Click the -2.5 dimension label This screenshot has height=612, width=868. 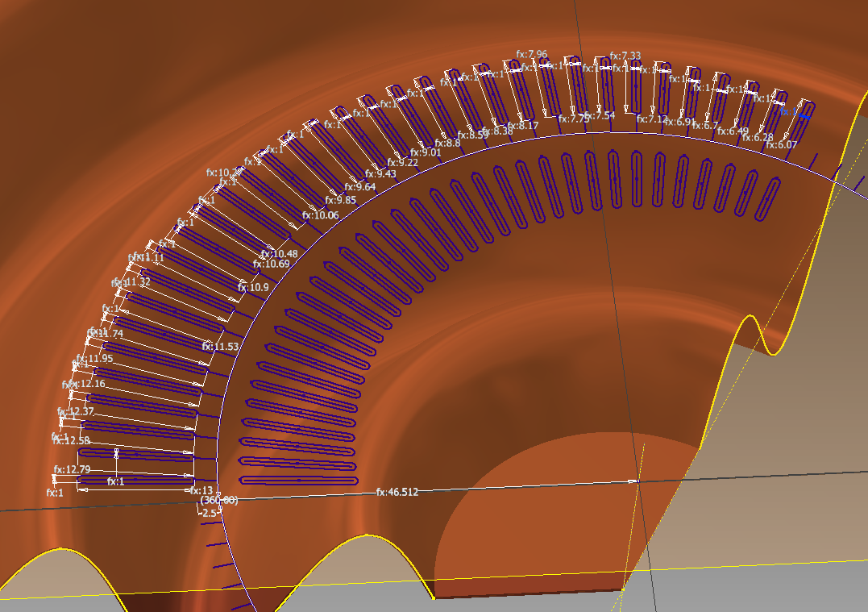[x=211, y=511]
